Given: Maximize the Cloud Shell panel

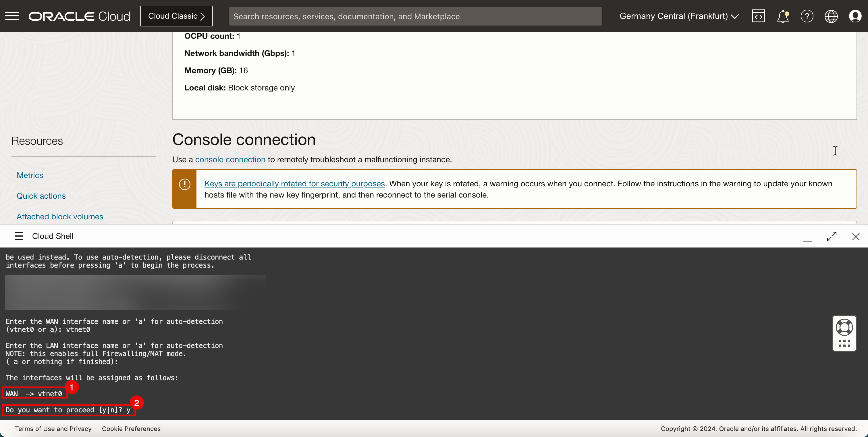Looking at the screenshot, I should pos(832,237).
